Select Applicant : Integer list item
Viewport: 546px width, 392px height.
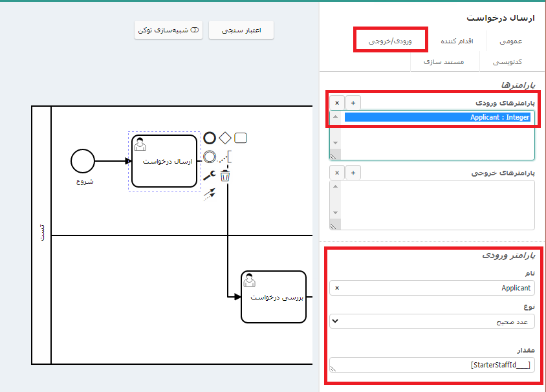pos(437,117)
